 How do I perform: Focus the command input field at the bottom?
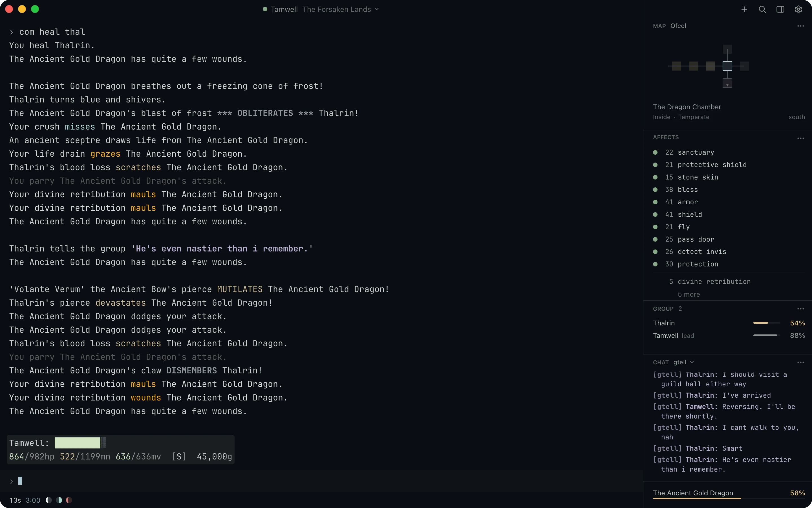pos(321,481)
